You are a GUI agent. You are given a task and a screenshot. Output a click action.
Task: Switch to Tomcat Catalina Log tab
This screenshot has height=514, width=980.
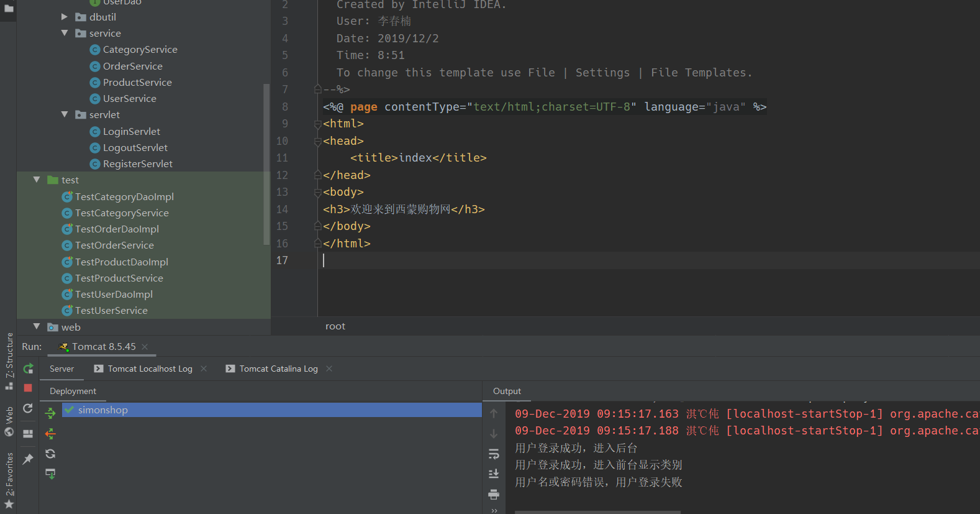tap(278, 369)
